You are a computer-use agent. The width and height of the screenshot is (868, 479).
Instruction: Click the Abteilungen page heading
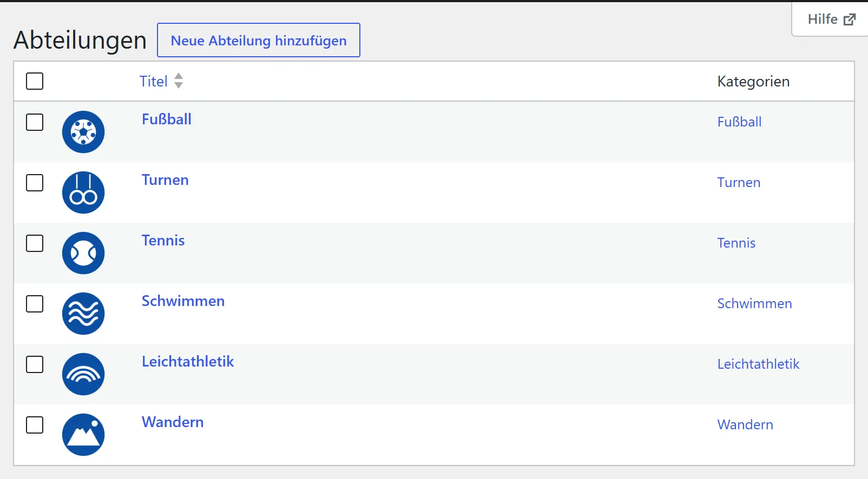tap(80, 40)
